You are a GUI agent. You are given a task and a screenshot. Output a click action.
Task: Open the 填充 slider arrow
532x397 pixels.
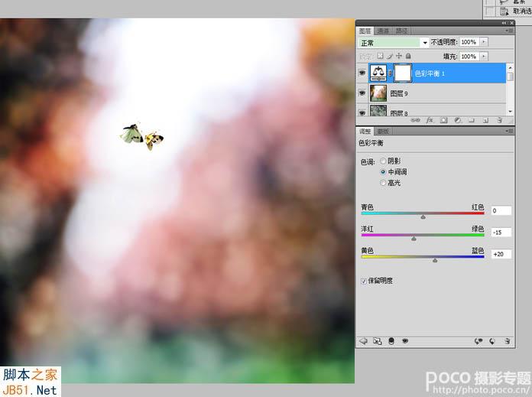(484, 57)
